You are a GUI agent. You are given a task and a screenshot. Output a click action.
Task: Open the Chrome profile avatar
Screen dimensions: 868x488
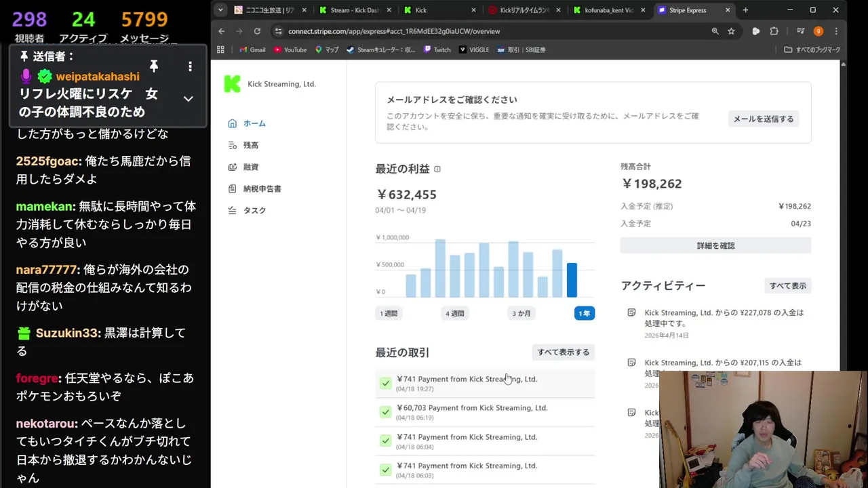tap(818, 31)
